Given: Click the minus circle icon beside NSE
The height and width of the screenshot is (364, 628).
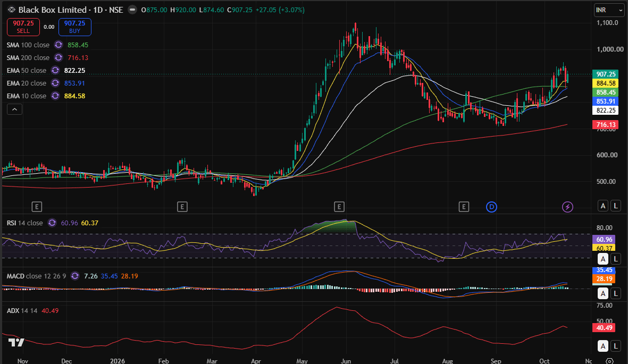Looking at the screenshot, I should [x=132, y=10].
